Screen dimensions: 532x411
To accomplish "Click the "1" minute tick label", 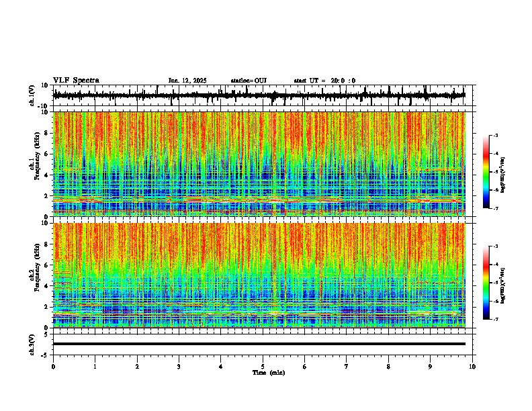I will [x=95, y=367].
